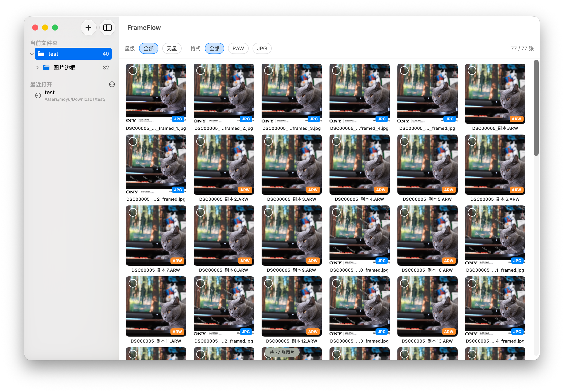Open thumbnail DSC00005_…1_framed.jpg
The width and height of the screenshot is (564, 392).
[495, 235]
